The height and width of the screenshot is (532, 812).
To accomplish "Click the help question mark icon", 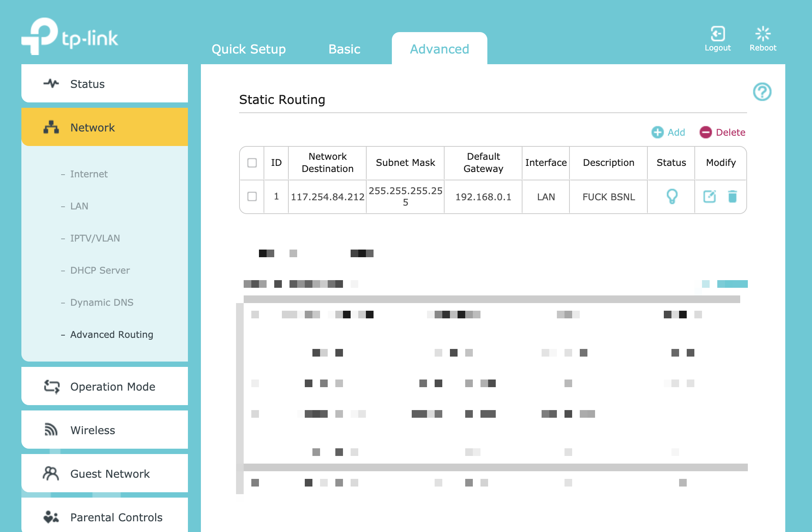I will coord(762,92).
